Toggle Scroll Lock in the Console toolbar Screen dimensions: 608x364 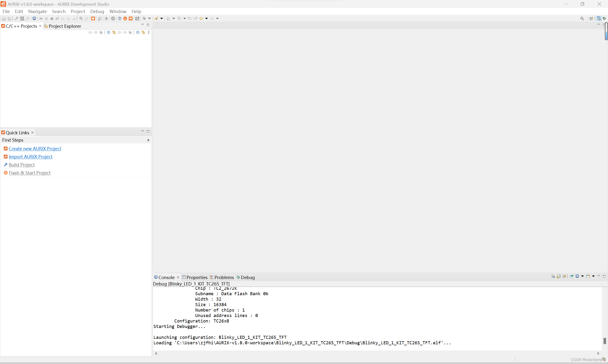click(x=559, y=276)
